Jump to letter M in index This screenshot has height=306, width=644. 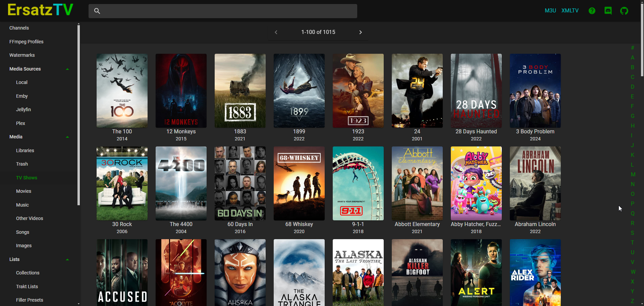tap(633, 175)
